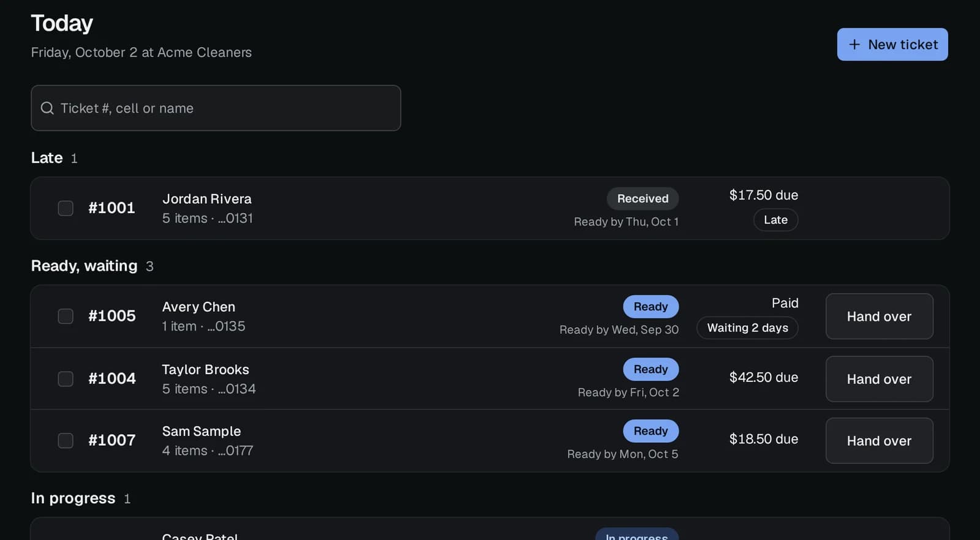Viewport: 980px width, 540px height.
Task: Hand over Sam Sample's ticket
Action: pos(879,441)
